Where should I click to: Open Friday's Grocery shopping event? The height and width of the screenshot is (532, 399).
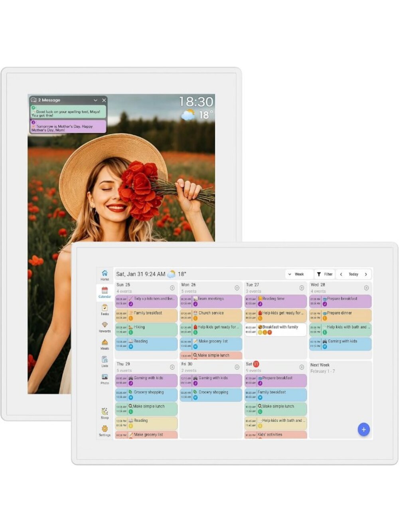(x=211, y=395)
